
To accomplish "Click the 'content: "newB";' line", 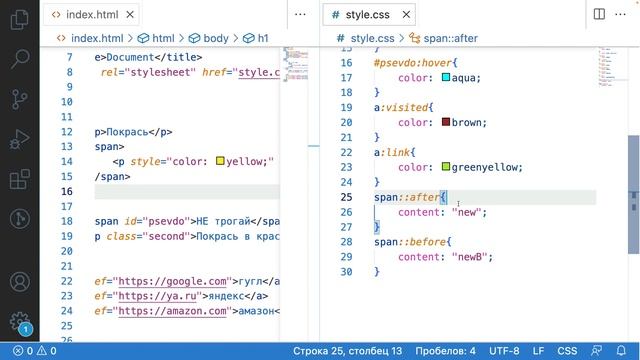I will tap(445, 257).
